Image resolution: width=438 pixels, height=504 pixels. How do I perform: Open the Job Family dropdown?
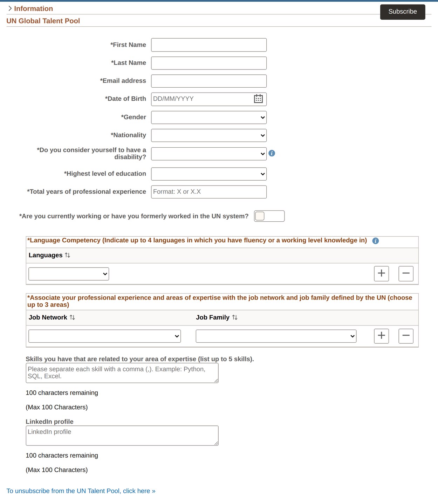[276, 336]
